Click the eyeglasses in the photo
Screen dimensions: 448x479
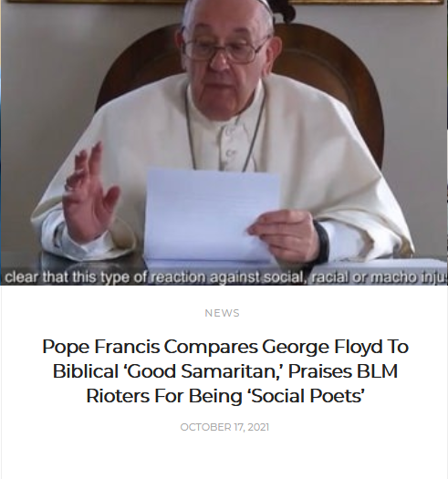224,49
